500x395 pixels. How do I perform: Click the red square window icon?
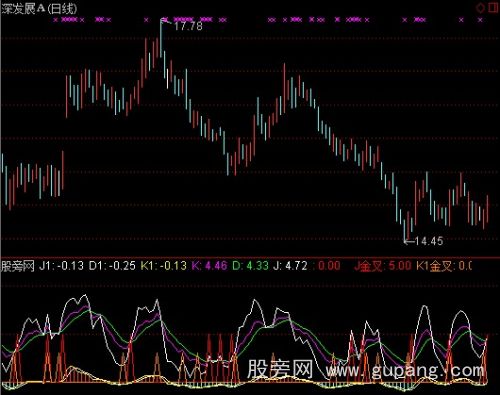[493, 7]
